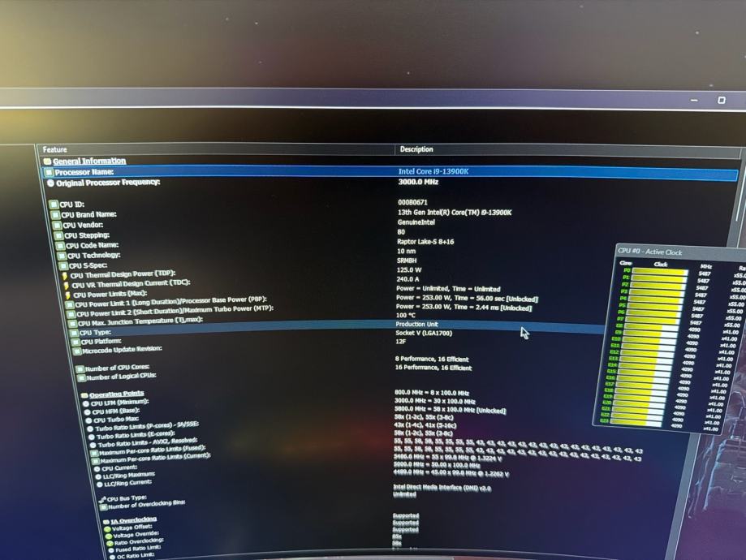Click the folder icon beside General Information

[47, 162]
